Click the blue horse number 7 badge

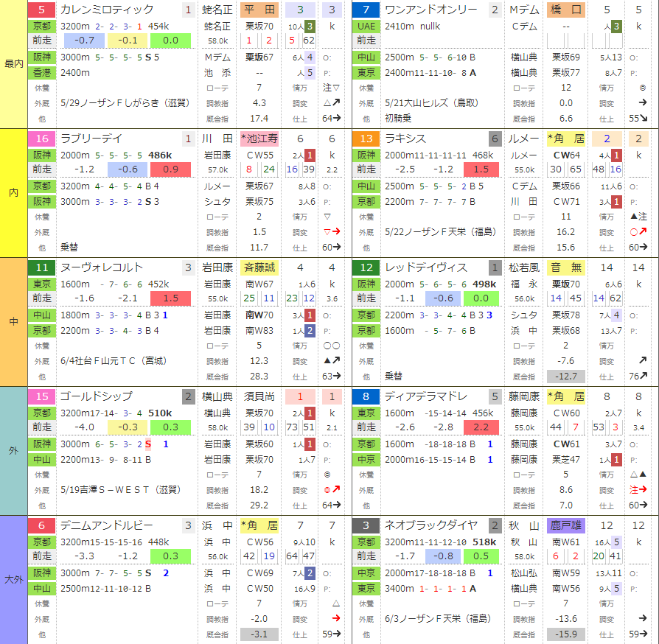[x=366, y=10]
